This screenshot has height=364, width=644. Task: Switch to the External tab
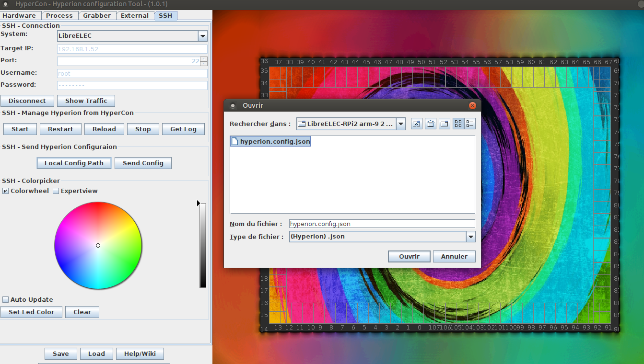pos(135,15)
